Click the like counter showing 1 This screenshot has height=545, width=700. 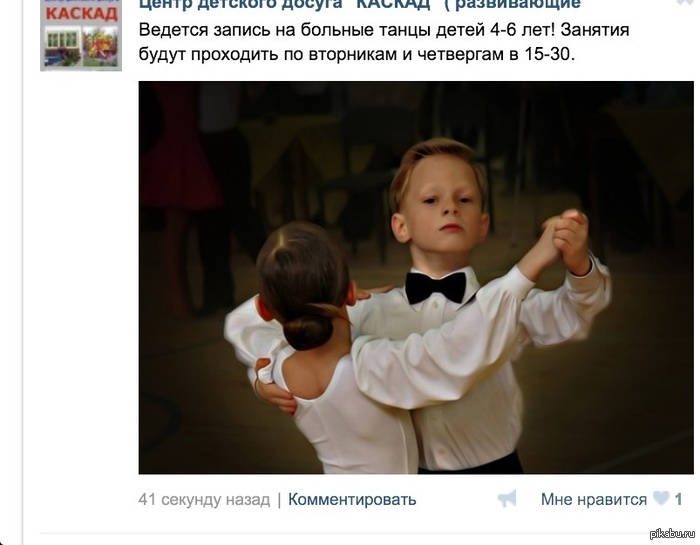(x=679, y=499)
